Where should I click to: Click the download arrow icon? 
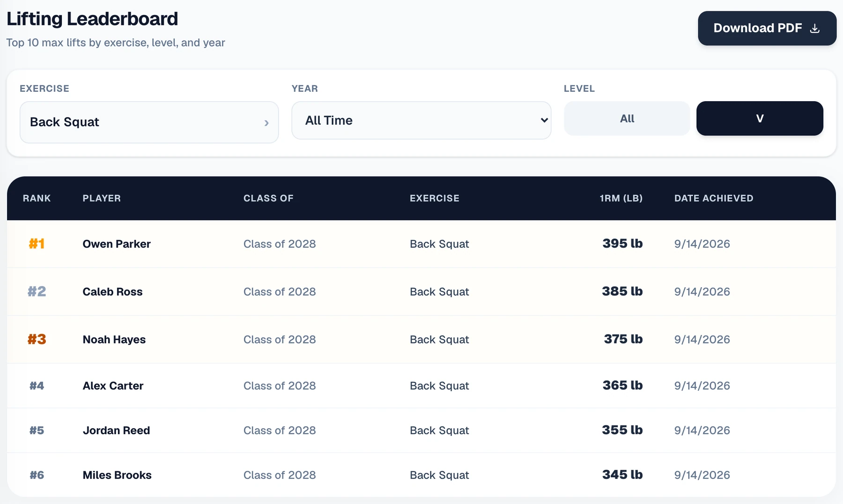815,28
